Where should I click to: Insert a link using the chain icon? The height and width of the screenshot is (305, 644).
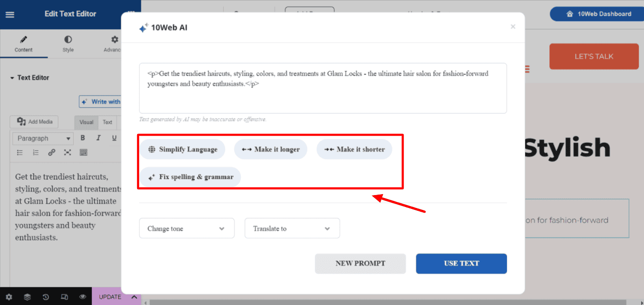[x=52, y=152]
